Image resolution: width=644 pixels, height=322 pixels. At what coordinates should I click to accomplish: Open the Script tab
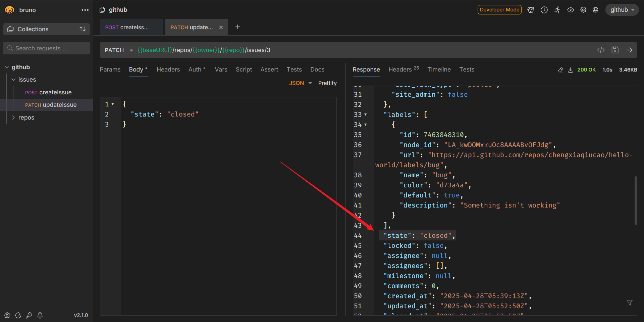point(244,70)
